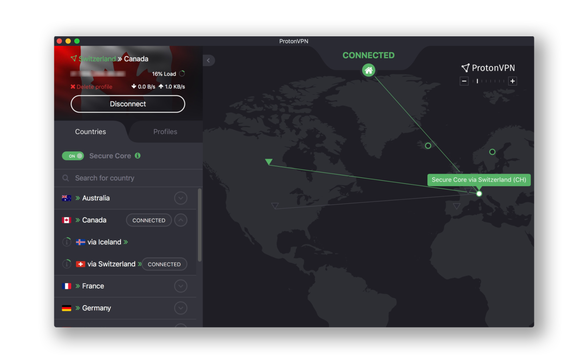This screenshot has height=364, width=588.
Task: Click the Secure Core info icon
Action: (x=138, y=156)
